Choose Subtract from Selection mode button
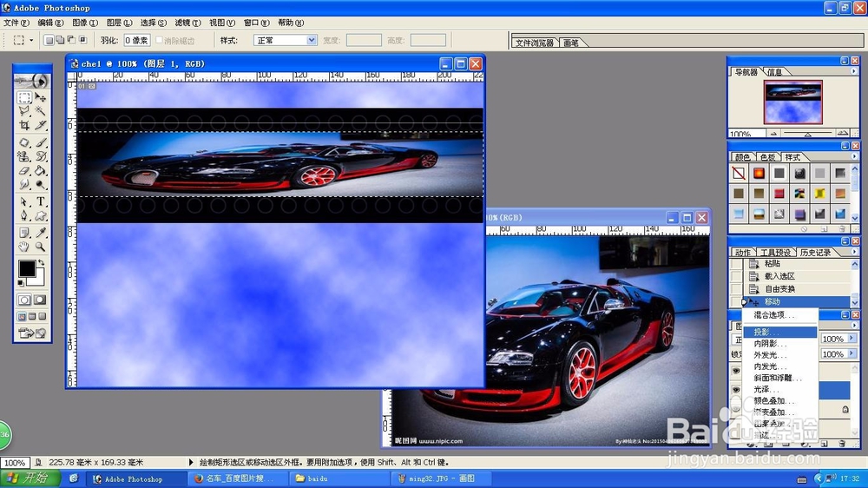The height and width of the screenshot is (488, 868). pos(71,40)
